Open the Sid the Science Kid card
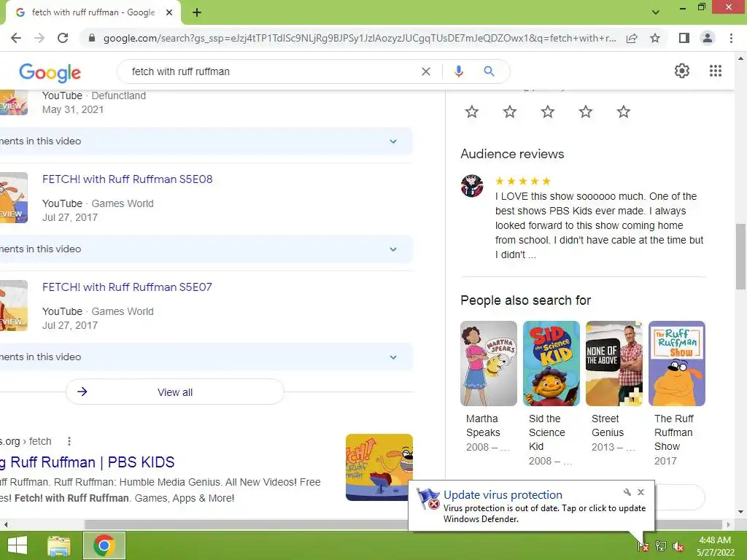The image size is (747, 560). point(551,393)
